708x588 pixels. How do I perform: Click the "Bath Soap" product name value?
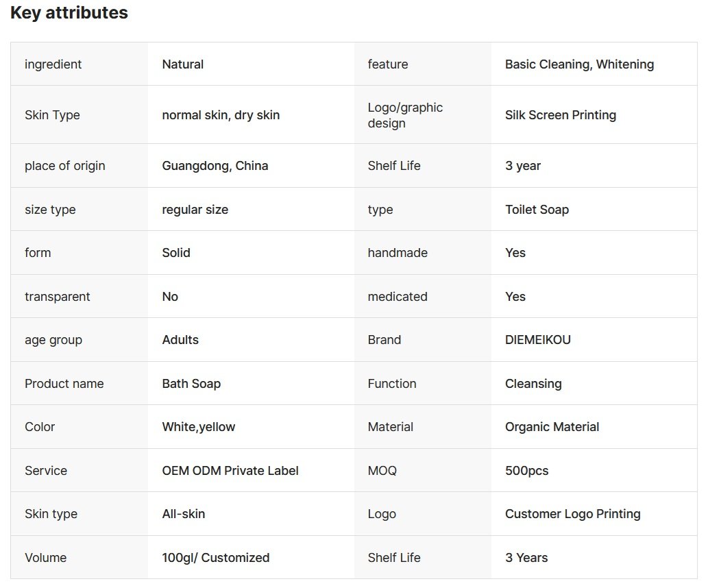191,384
